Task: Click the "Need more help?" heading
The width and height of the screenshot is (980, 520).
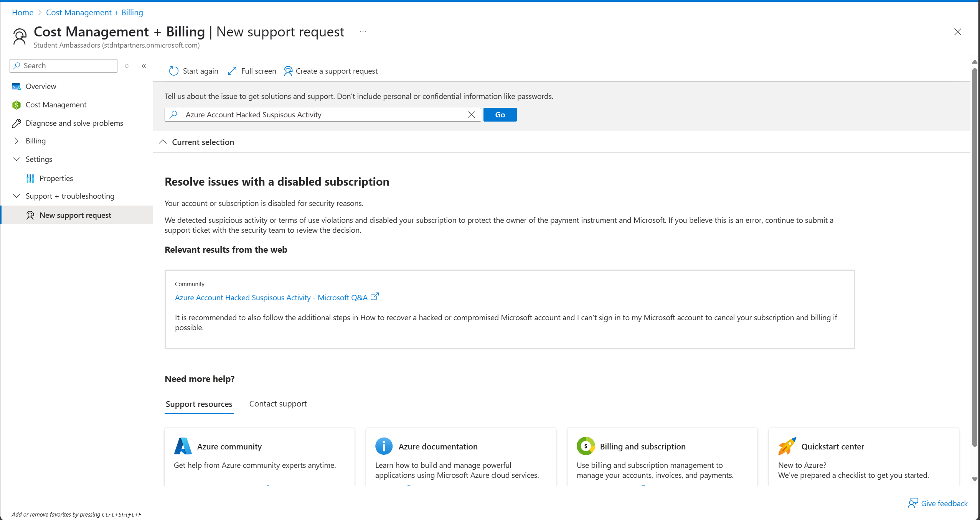Action: point(200,379)
